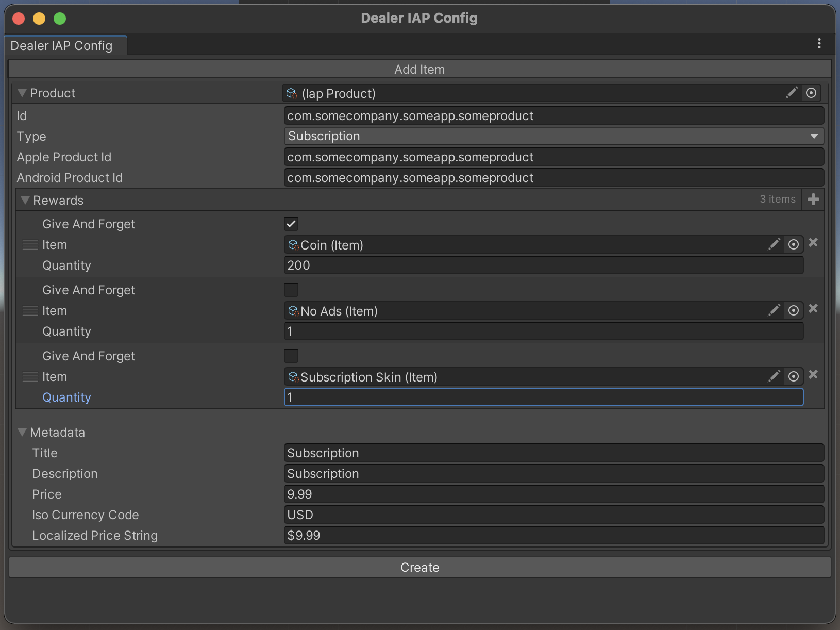Screen dimensions: 840x630
Task: Collapse the Metadata foldout
Action: (22, 432)
